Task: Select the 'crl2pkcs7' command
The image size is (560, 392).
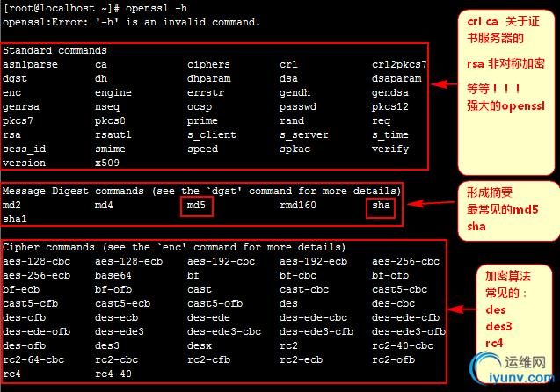Action: coord(399,65)
